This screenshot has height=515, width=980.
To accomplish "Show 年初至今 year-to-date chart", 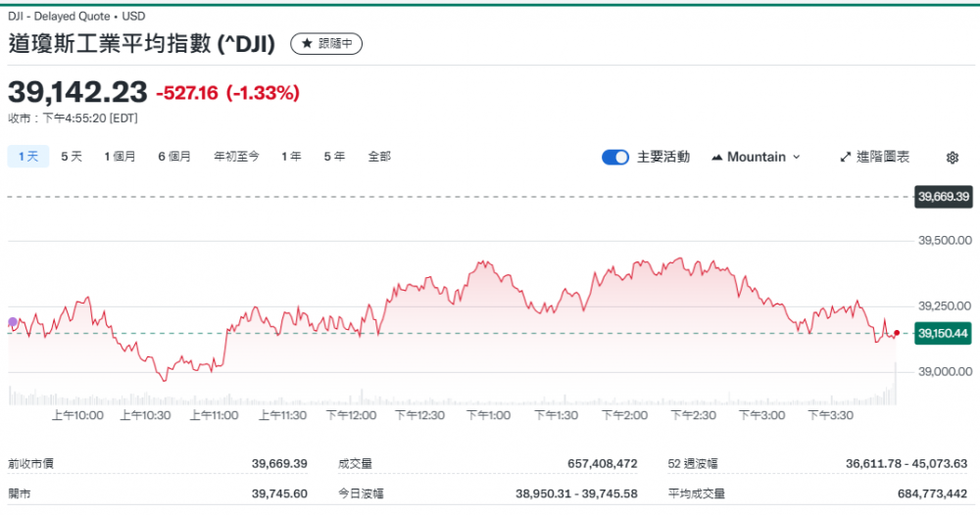I will (x=236, y=157).
